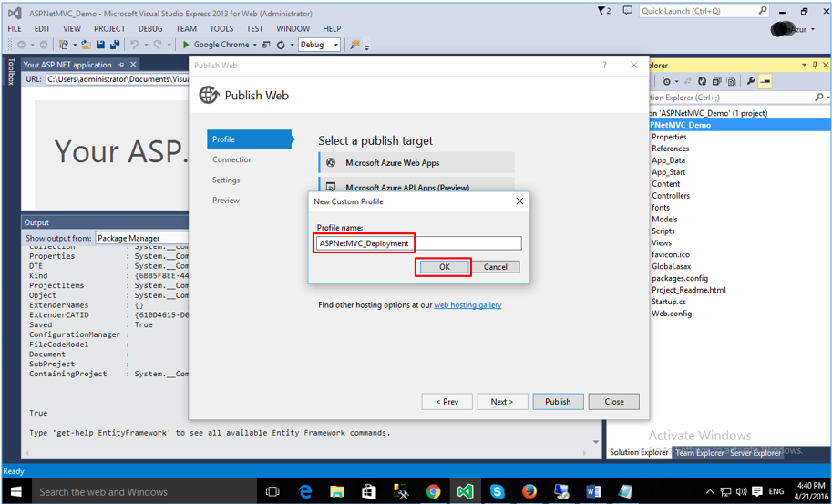This screenshot has height=504, width=832.
Task: Open Solution Explorer window position dropdown arrow
Action: click(x=805, y=66)
